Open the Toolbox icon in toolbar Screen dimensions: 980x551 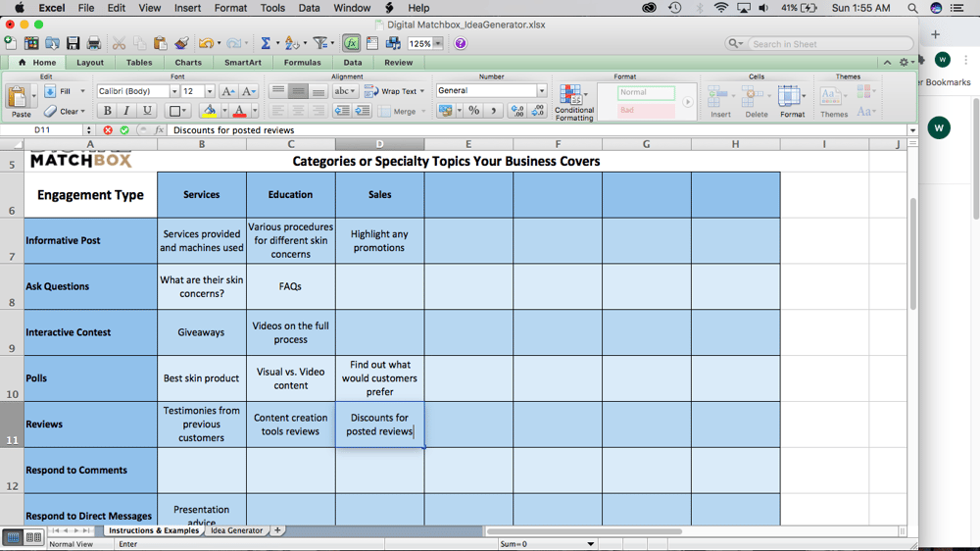point(372,43)
